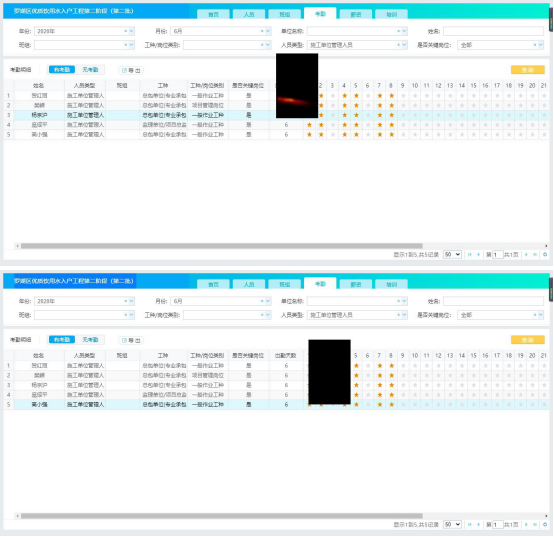
Task: Click day 1 star of row 4, upper panel
Action: coord(310,125)
